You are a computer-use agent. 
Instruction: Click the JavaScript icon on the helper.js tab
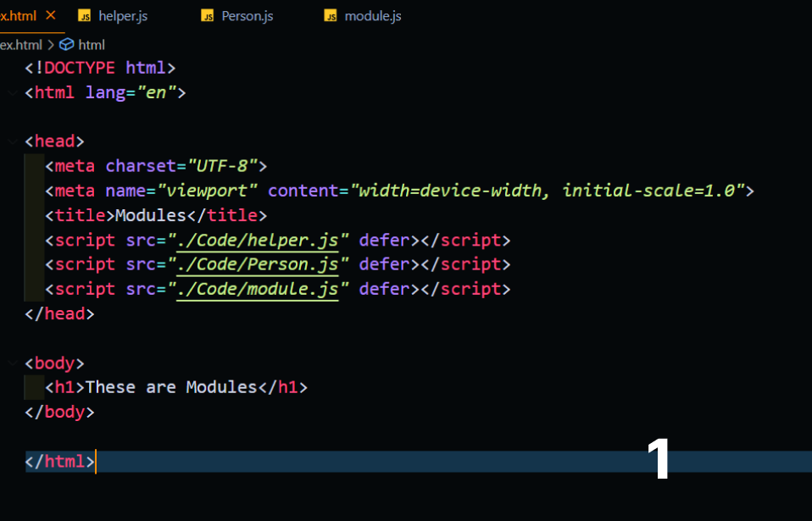click(84, 15)
